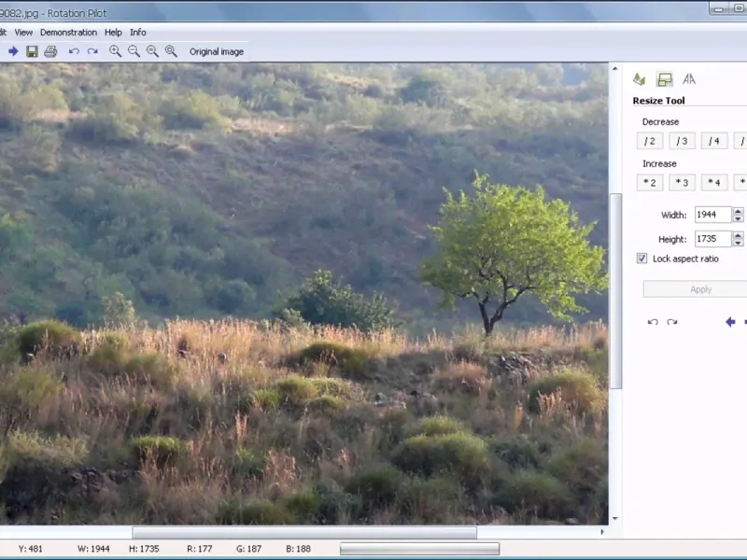Image resolution: width=747 pixels, height=560 pixels.
Task: Enlarge the image four times with *4
Action: click(714, 182)
